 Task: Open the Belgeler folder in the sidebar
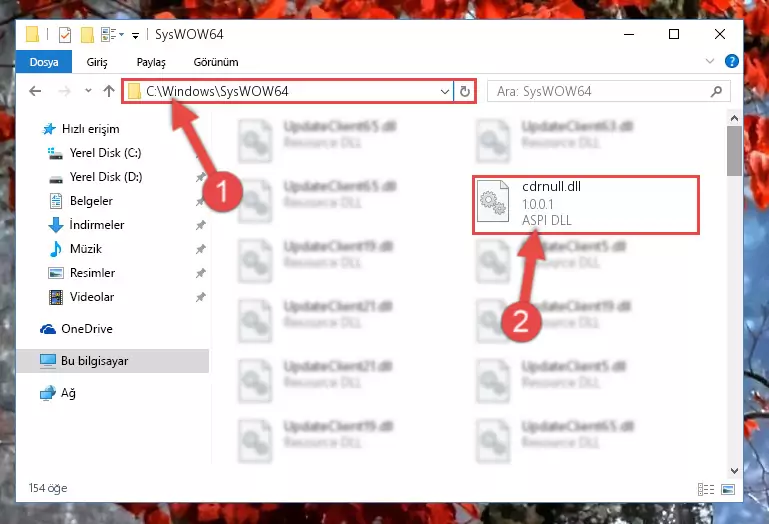click(91, 201)
